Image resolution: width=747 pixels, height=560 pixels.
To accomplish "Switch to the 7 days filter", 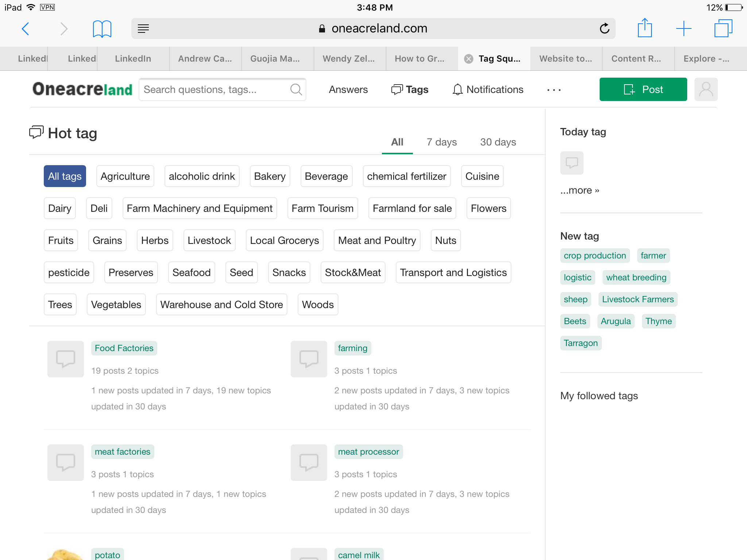I will tap(441, 142).
